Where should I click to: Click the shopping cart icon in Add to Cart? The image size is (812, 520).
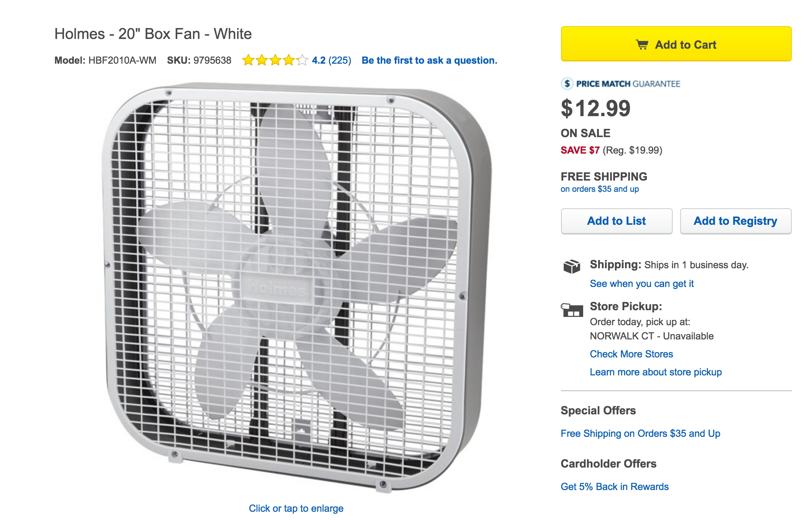[x=643, y=44]
